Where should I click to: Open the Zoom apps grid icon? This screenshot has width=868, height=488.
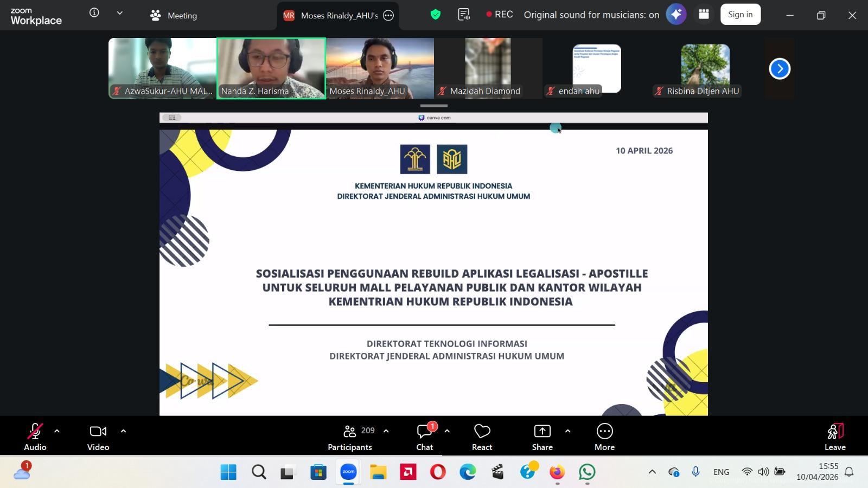click(x=704, y=15)
